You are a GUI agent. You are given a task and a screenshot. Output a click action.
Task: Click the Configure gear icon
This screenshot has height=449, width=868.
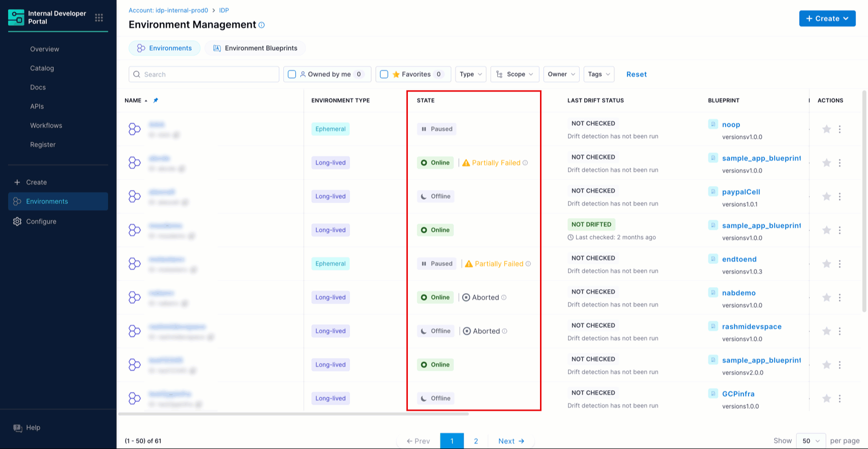point(17,222)
